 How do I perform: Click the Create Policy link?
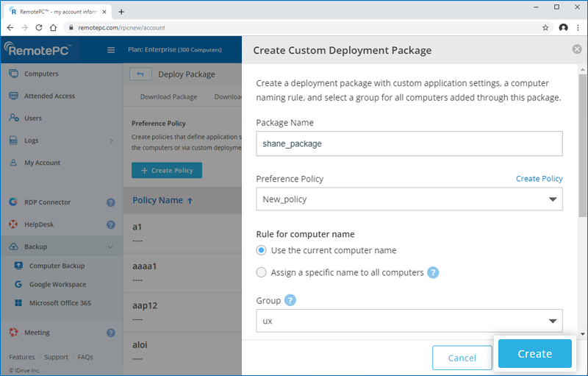coord(539,179)
